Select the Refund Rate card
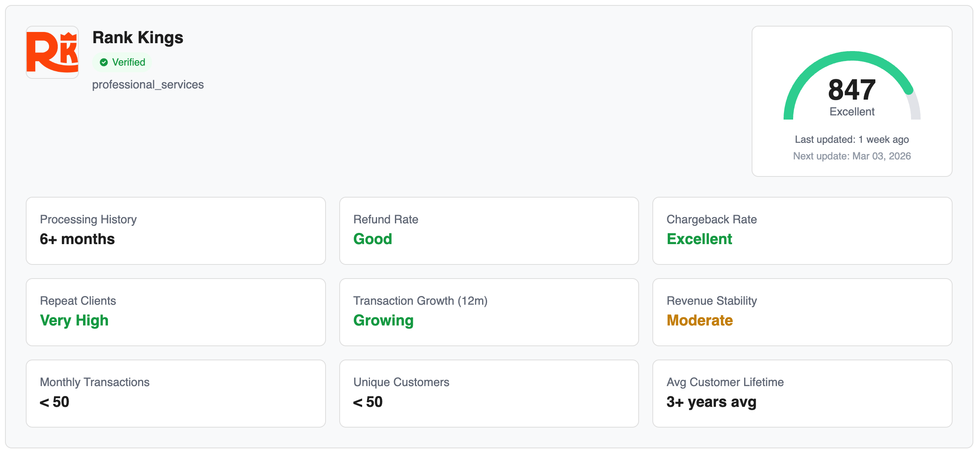The width and height of the screenshot is (980, 455). coord(489,230)
